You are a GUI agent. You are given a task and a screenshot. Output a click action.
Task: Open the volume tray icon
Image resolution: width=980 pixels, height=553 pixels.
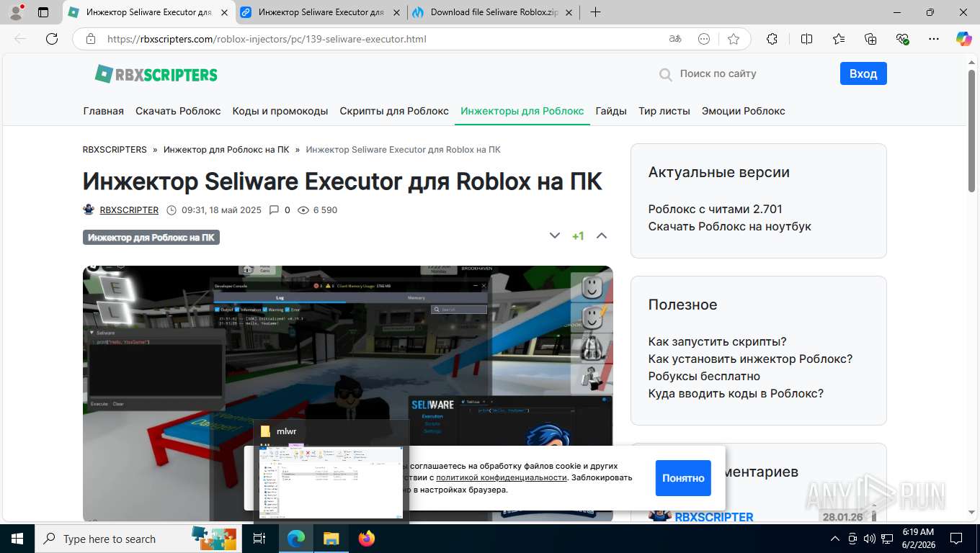(870, 539)
